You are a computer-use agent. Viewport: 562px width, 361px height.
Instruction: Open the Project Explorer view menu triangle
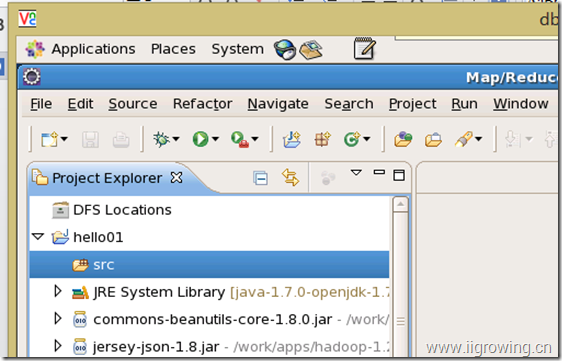(356, 173)
